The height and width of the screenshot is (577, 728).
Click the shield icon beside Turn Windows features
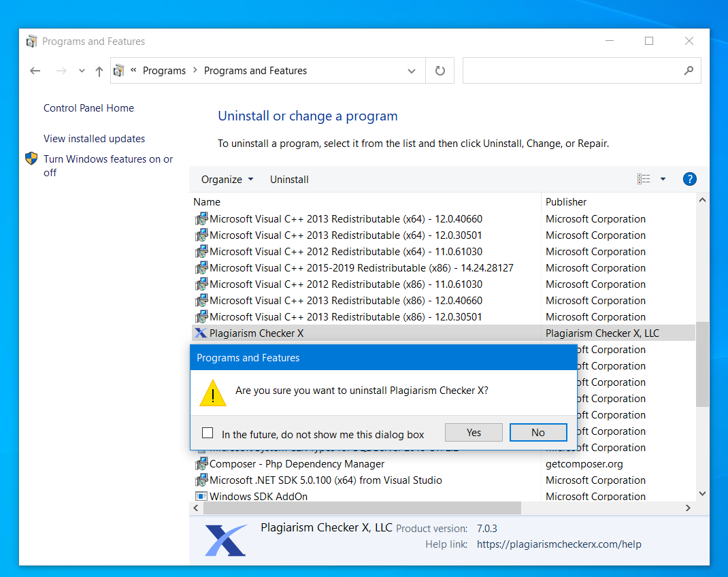pos(31,158)
